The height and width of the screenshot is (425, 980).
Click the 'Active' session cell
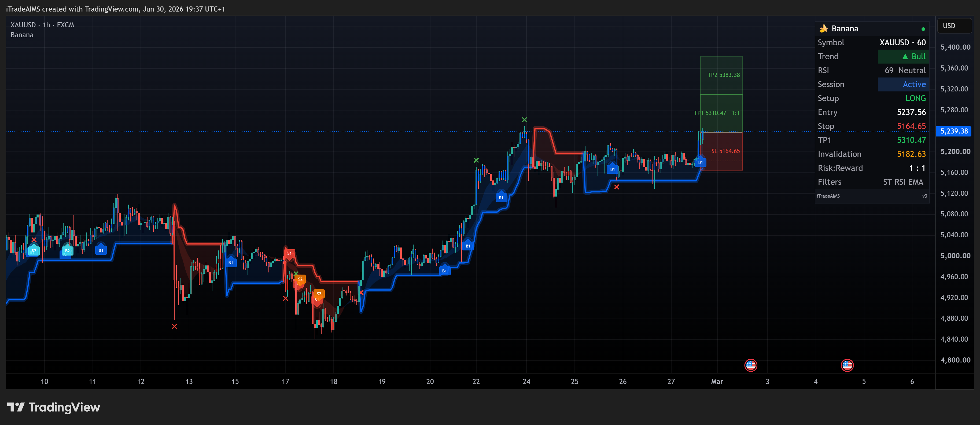tap(903, 84)
